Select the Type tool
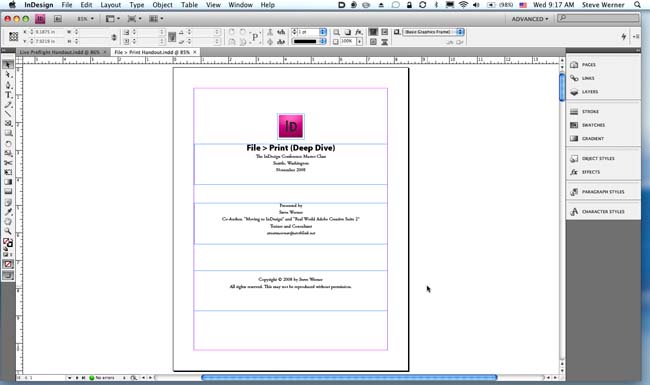650x385 pixels. click(x=8, y=95)
